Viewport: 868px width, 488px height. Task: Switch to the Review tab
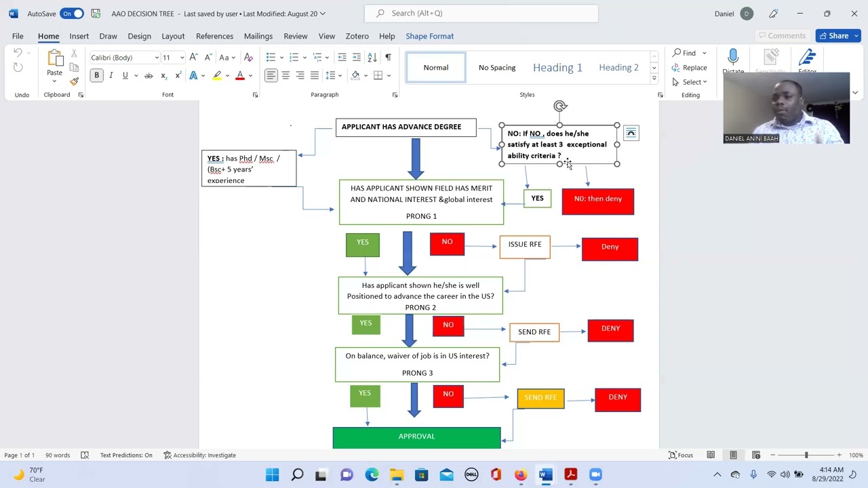click(295, 36)
